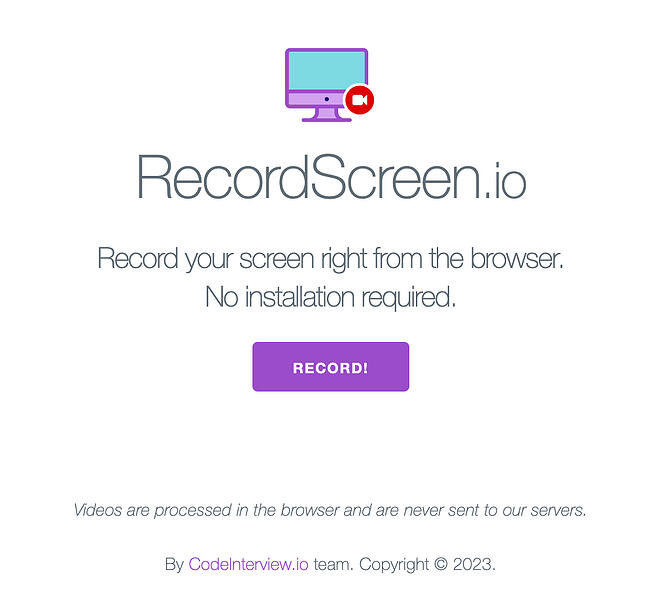
Task: Click the word "Screen" in the title
Action: point(395,177)
